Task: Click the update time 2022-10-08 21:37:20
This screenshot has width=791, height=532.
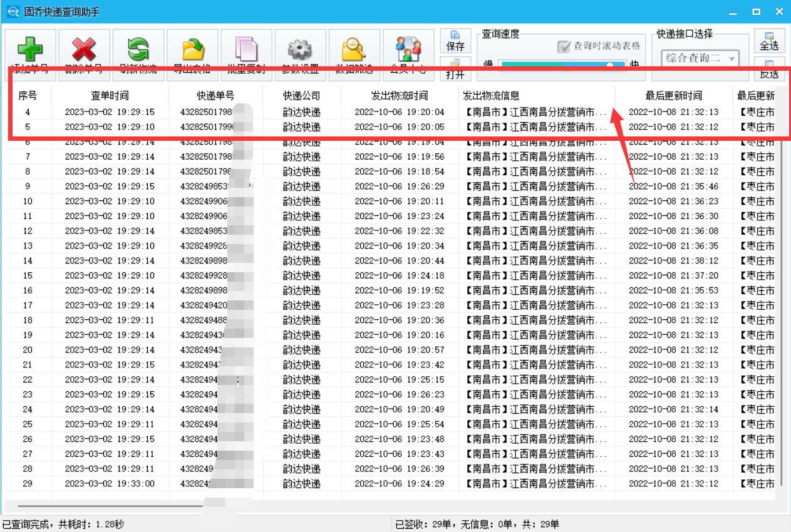Action: (674, 275)
